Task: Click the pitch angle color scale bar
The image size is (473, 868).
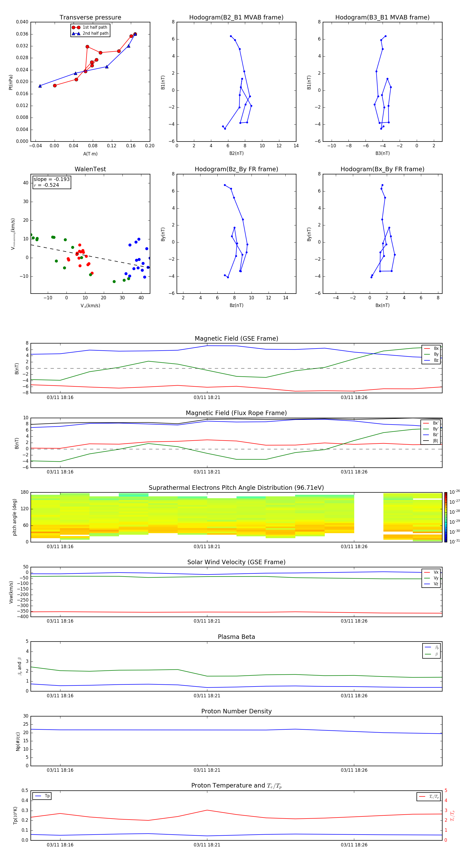Action: [446, 517]
